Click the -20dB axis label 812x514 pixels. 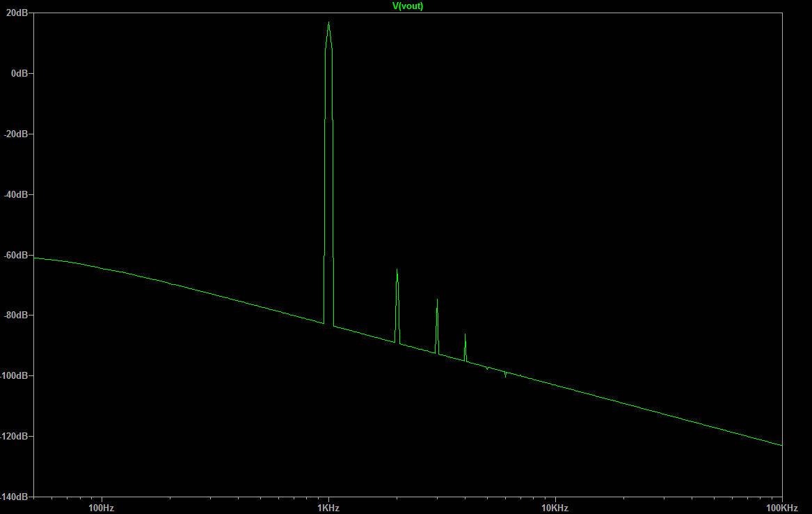point(15,134)
